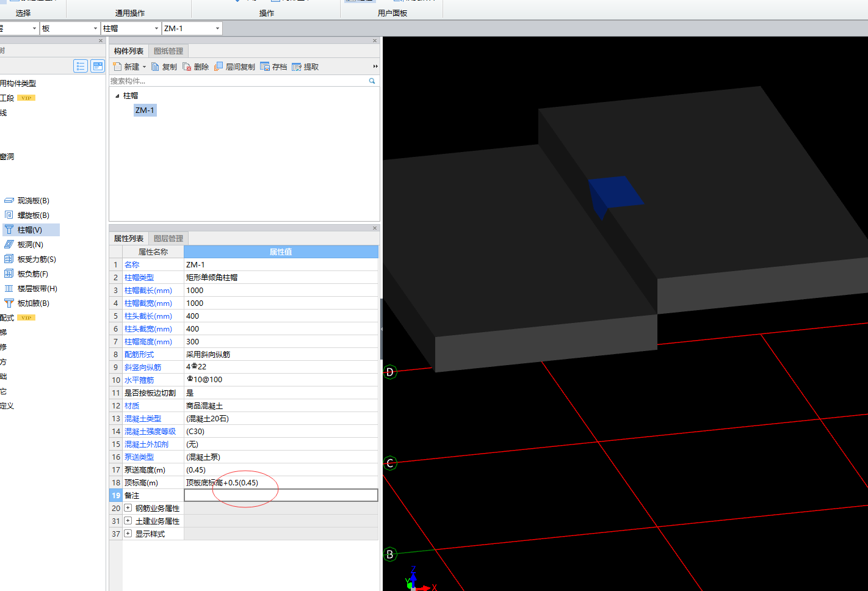
Task: Open the 柱帽 component type dropdown
Action: tap(156, 29)
